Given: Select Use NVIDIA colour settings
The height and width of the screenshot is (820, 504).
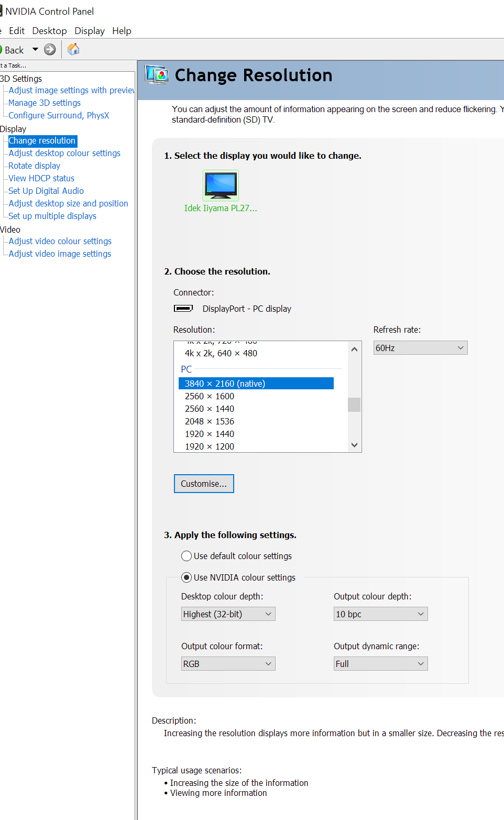Looking at the screenshot, I should coord(187,577).
